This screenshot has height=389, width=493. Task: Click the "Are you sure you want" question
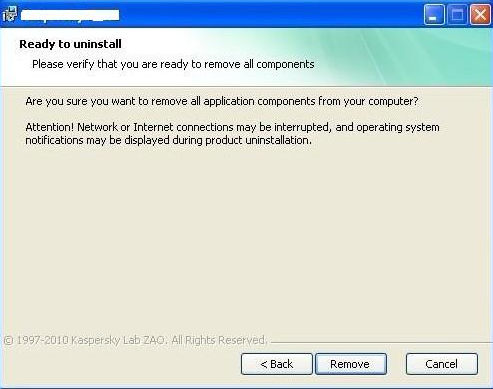pos(222,101)
